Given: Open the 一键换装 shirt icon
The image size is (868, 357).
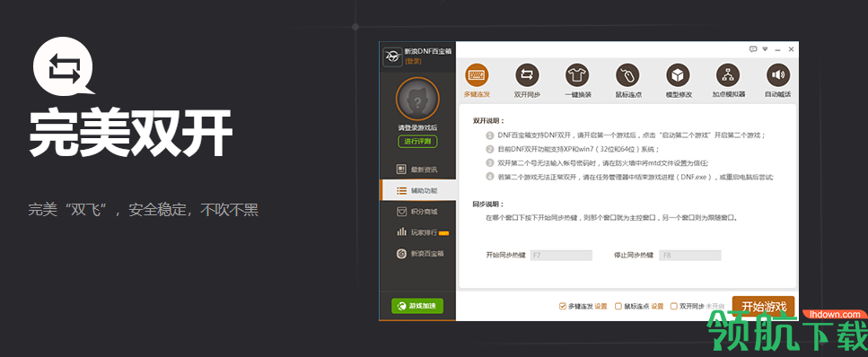Looking at the screenshot, I should (577, 74).
